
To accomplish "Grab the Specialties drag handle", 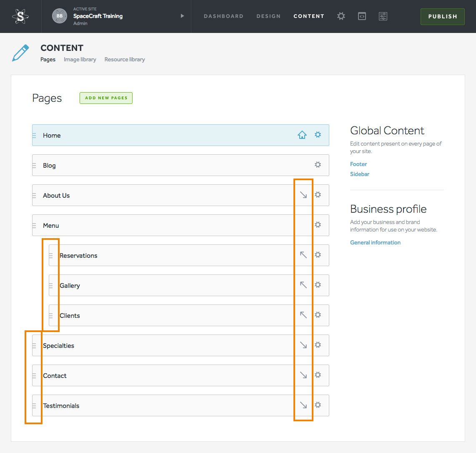I will tap(34, 346).
